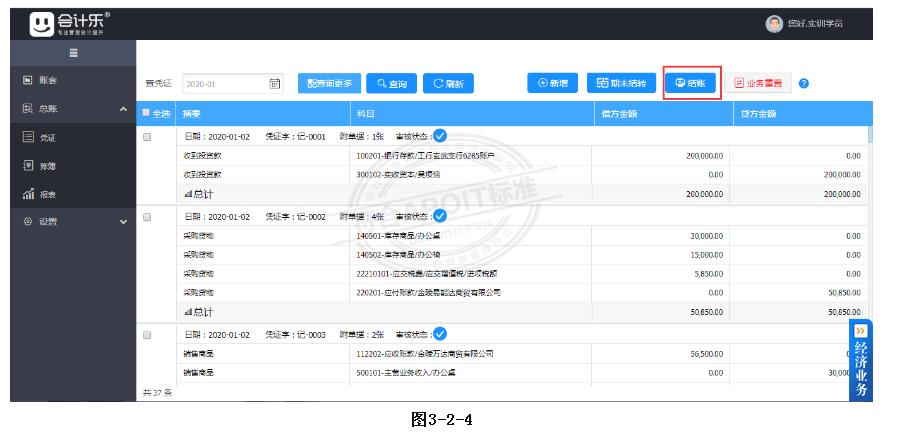
Task: Toggle the hamburger sidebar collapse icon
Action: (73, 53)
